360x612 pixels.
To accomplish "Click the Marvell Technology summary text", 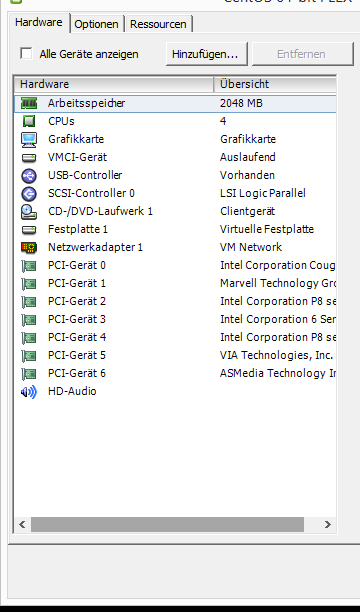I will pyautogui.click(x=278, y=283).
